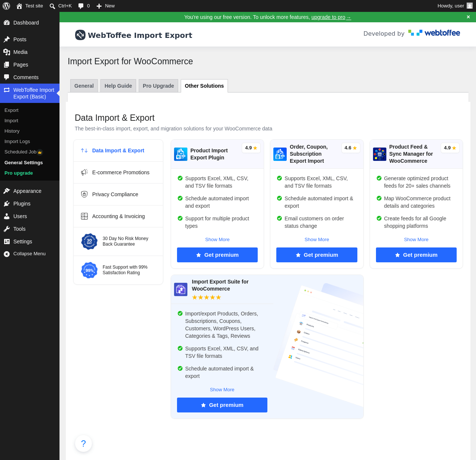
Task: Open Pages in the sidebar
Action: point(30,65)
